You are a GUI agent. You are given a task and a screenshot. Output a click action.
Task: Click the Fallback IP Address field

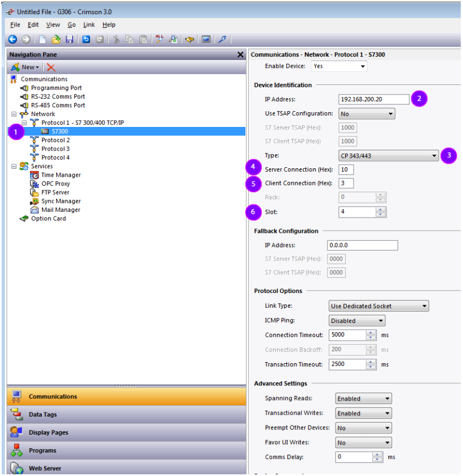[x=362, y=245]
